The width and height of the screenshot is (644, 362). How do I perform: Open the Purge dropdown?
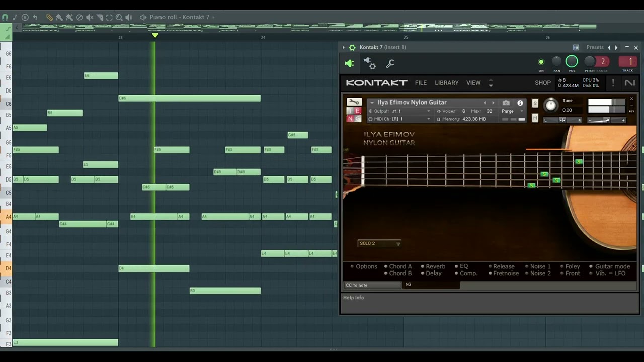512,111
